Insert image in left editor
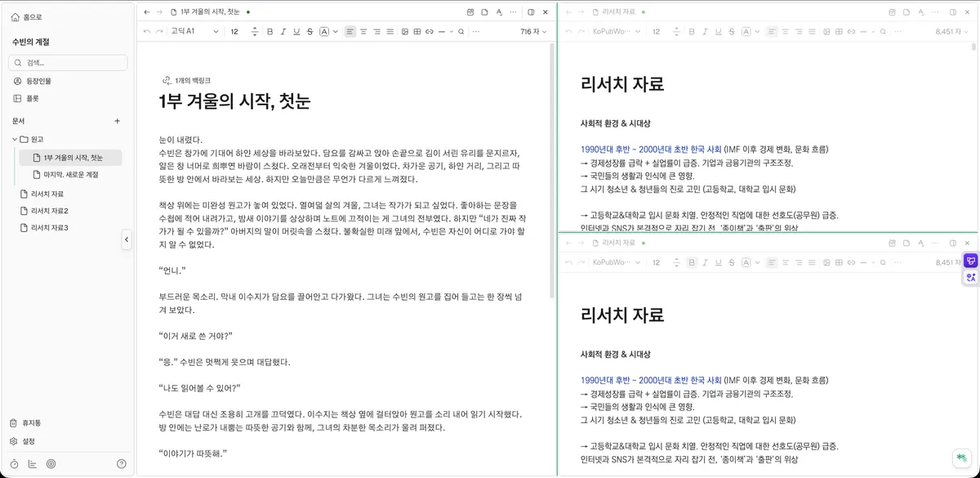This screenshot has height=478, width=980. pos(405,32)
